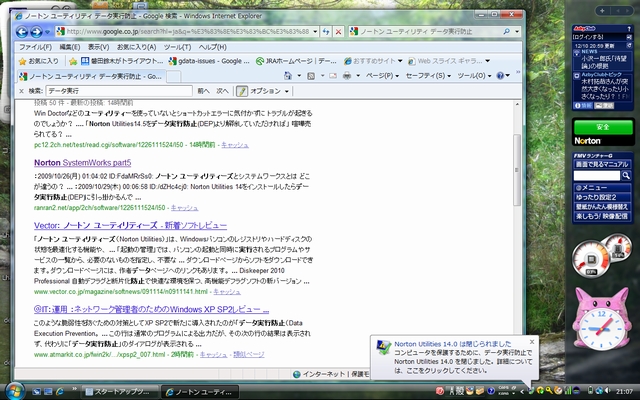Open the お気に入り(A) menu
Viewport: 640px width, 400px height.
136,47
